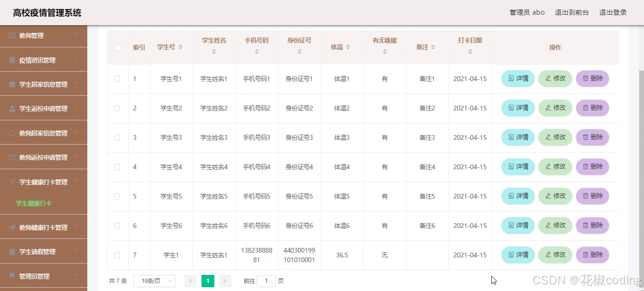Viewport: 644px width, 291px height.
Task: Click 修改 for the 学生号5 row
Action: 555,196
